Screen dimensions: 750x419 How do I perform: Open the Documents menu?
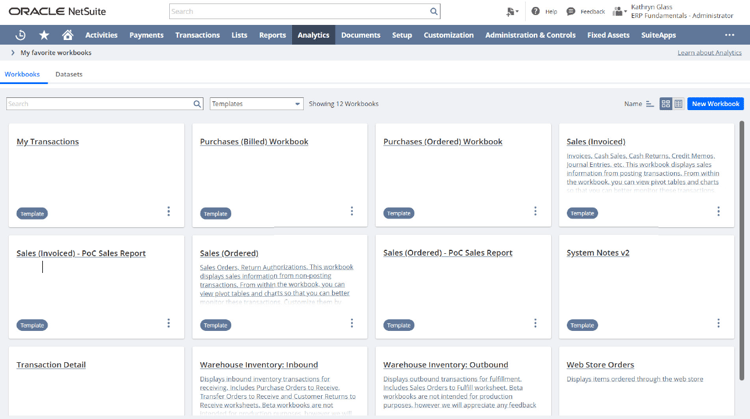[x=361, y=35]
